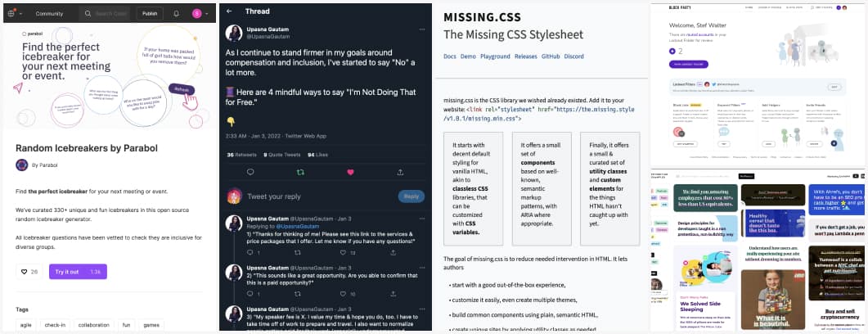Expand the user avatar account dropdown
868x334 pixels.
click(x=207, y=14)
